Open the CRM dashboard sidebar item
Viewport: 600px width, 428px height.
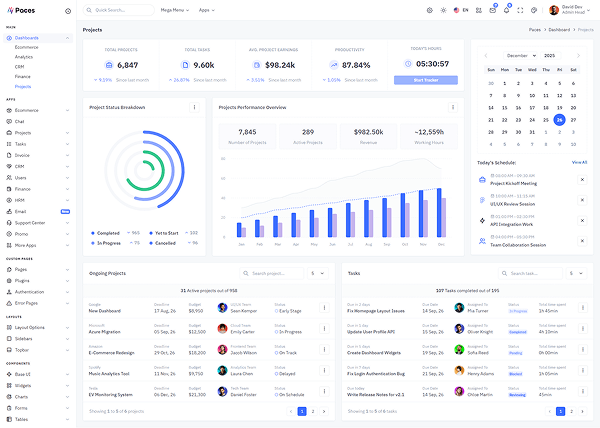pos(19,66)
